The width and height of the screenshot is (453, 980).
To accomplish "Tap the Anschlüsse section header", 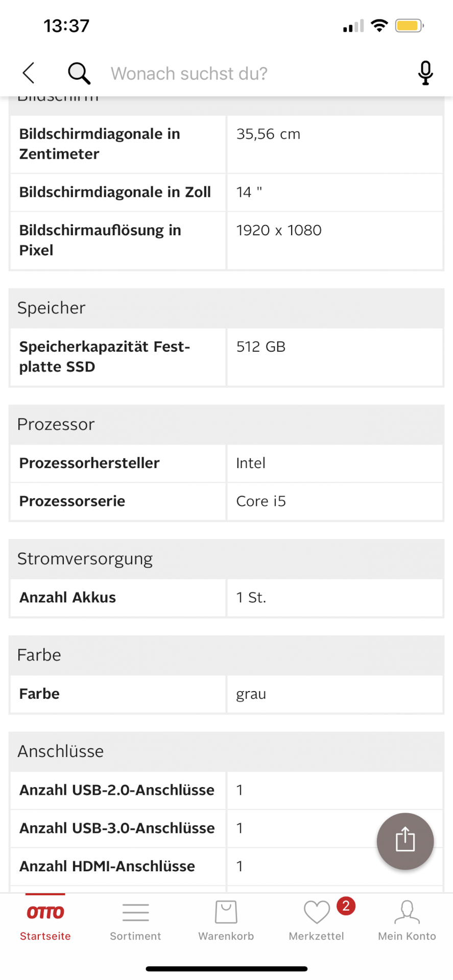I will [x=60, y=751].
